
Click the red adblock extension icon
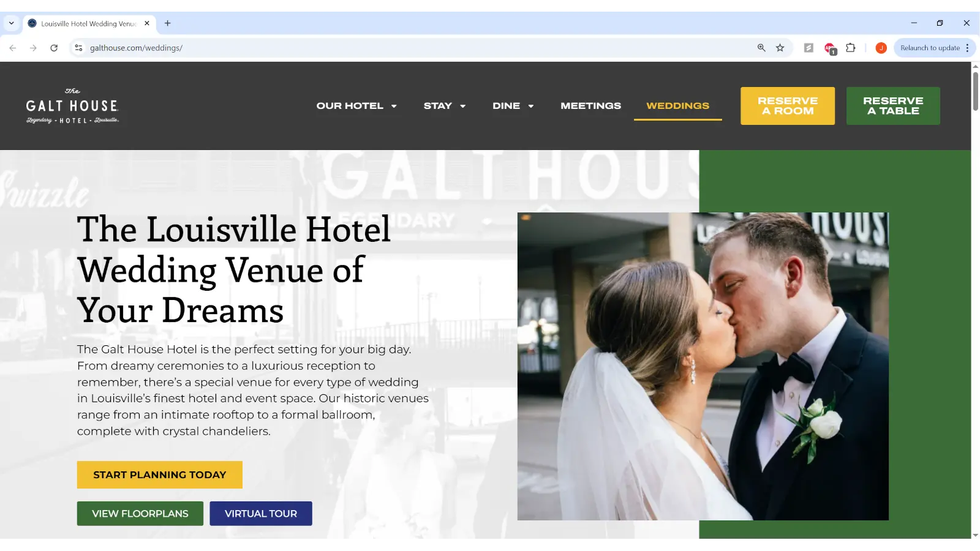(830, 48)
